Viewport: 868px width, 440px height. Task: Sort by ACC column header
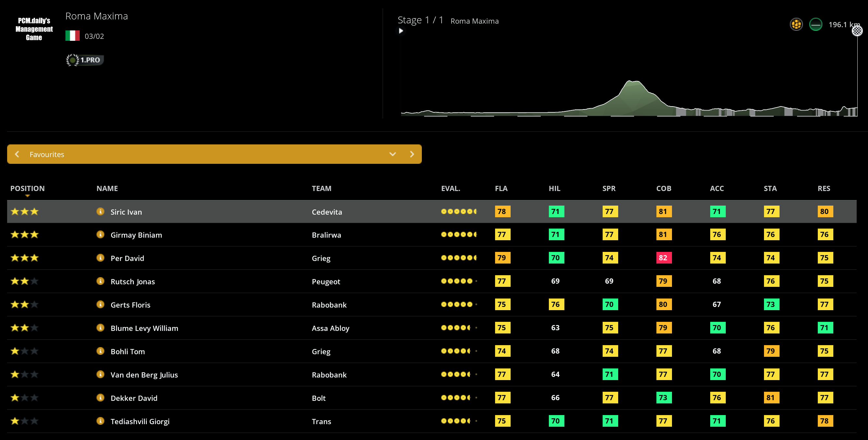(717, 188)
